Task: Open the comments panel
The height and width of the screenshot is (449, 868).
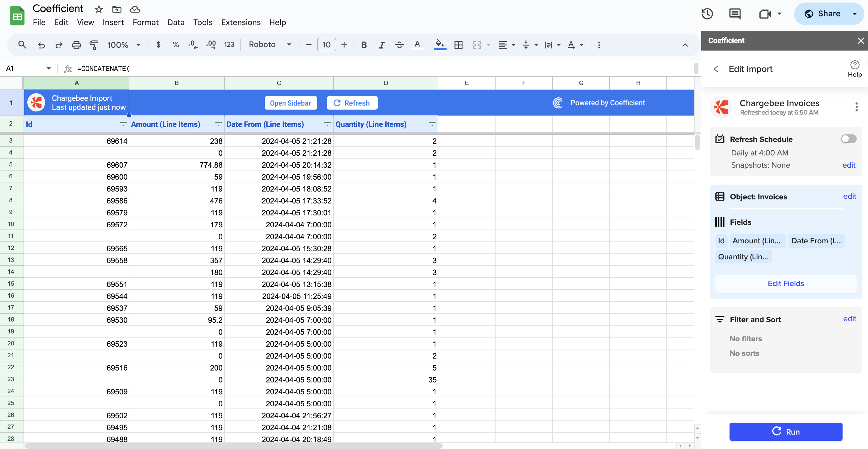Action: (735, 14)
